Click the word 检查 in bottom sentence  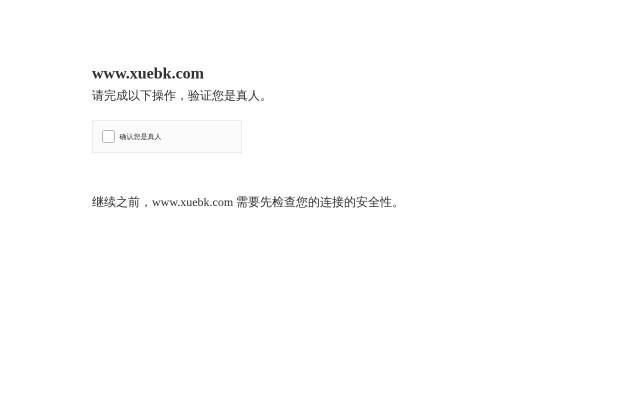pos(284,202)
